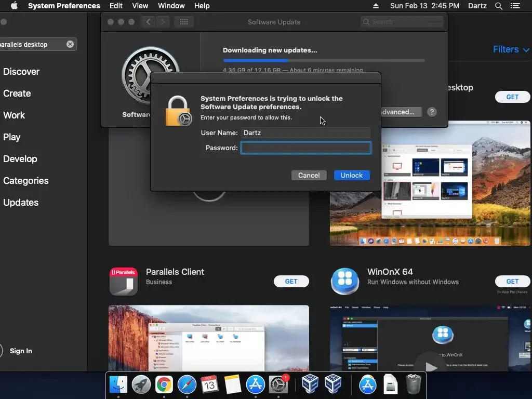Screen dimensions: 532x399
Task: Open Finder from the Dock
Action: pyautogui.click(x=118, y=384)
